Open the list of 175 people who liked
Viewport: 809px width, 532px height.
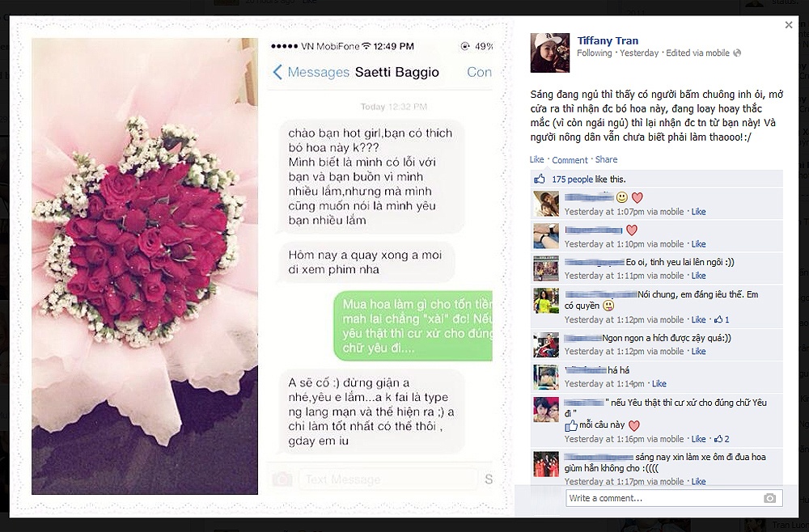(572, 179)
